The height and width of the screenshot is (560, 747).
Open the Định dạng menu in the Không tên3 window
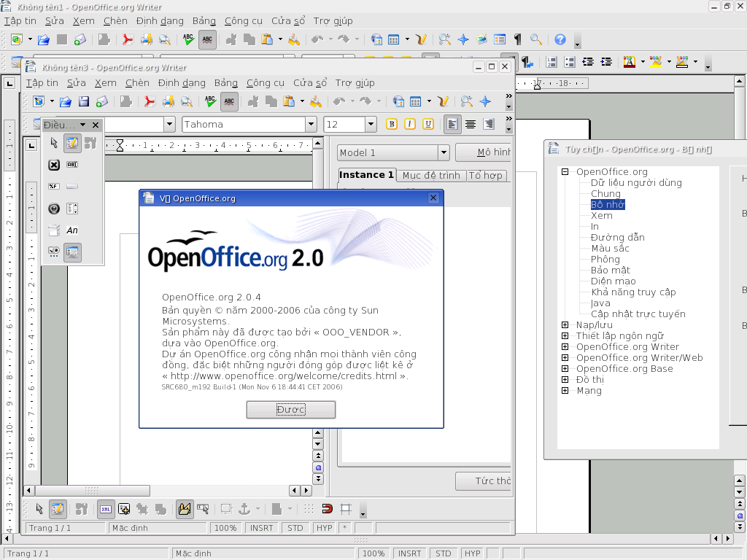tap(182, 83)
